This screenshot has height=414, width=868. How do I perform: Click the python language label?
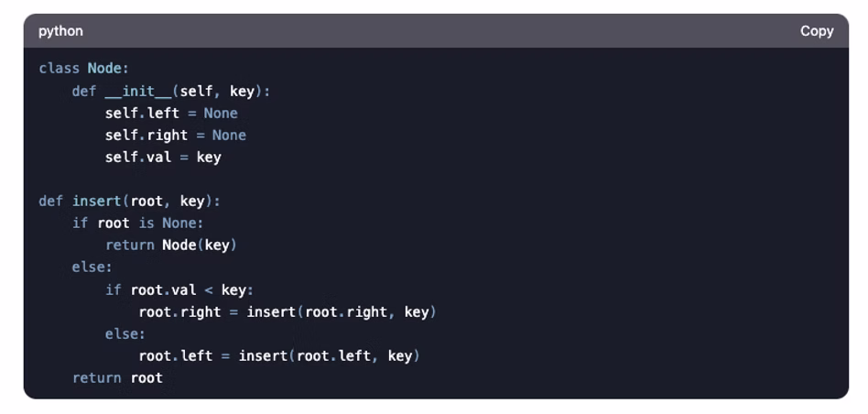coord(60,31)
